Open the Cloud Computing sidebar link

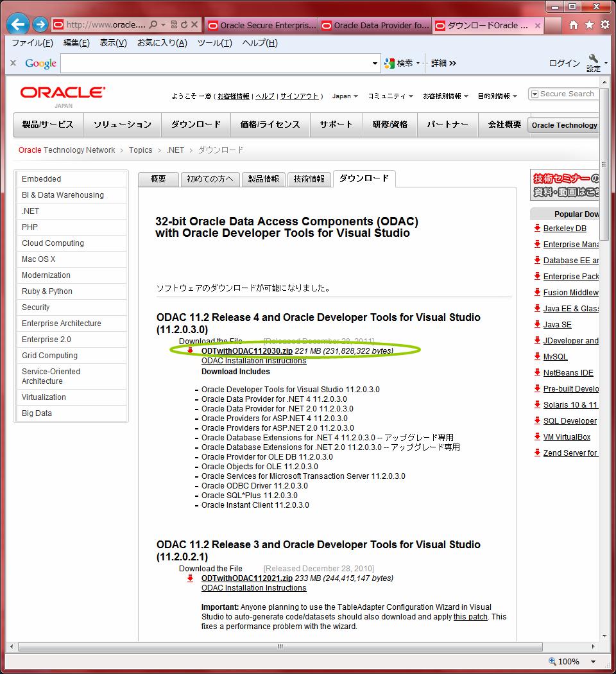pos(53,243)
